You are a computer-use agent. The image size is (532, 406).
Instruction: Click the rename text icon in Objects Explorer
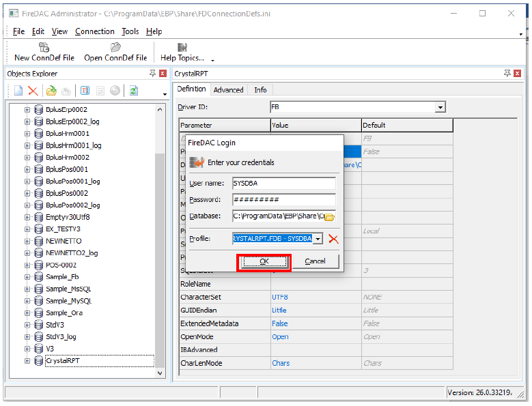pyautogui.click(x=85, y=90)
